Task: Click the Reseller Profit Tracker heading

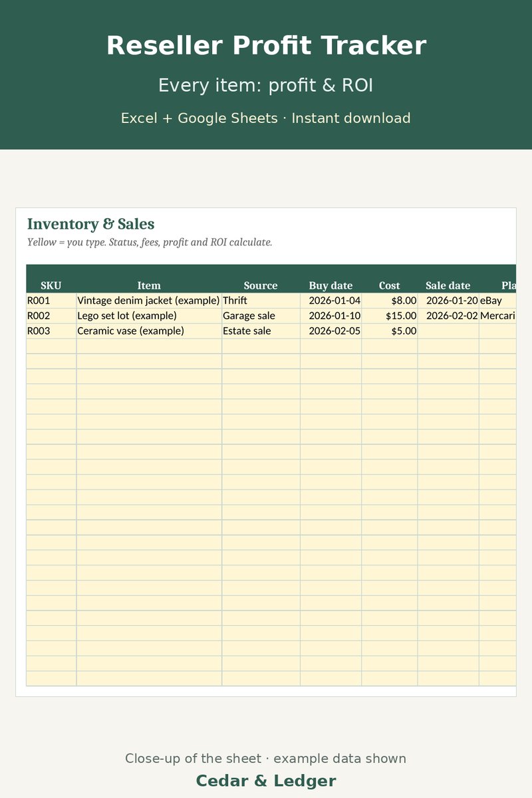Action: 266,46
